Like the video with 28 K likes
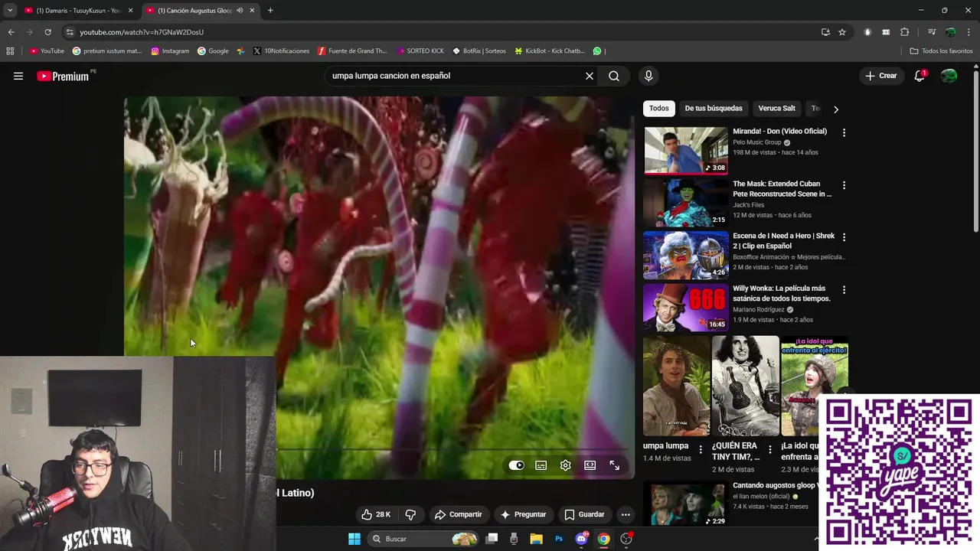This screenshot has height=551, width=980. [376, 514]
